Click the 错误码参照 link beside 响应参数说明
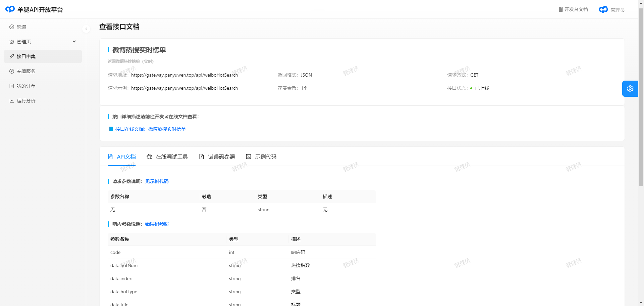The width and height of the screenshot is (644, 306). [x=157, y=224]
